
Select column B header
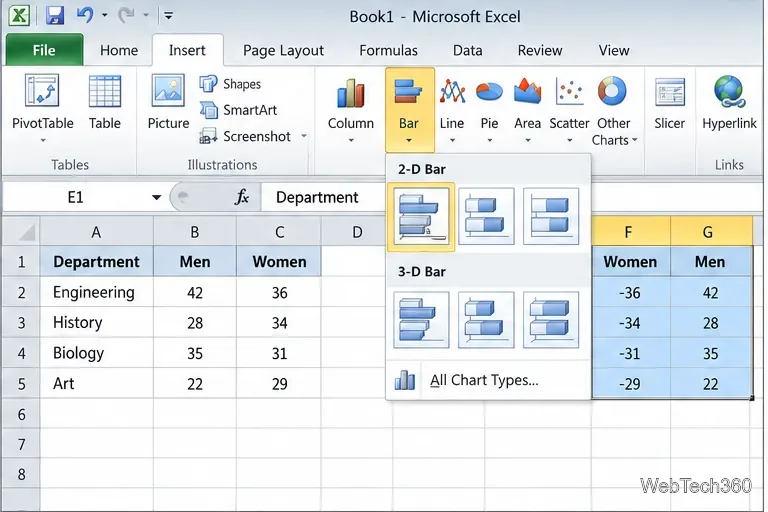(195, 232)
